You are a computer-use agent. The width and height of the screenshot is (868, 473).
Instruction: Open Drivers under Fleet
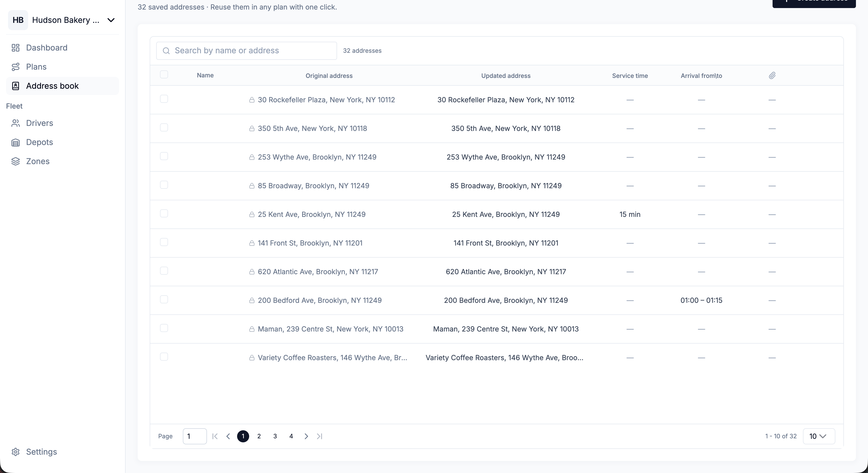pyautogui.click(x=62, y=123)
